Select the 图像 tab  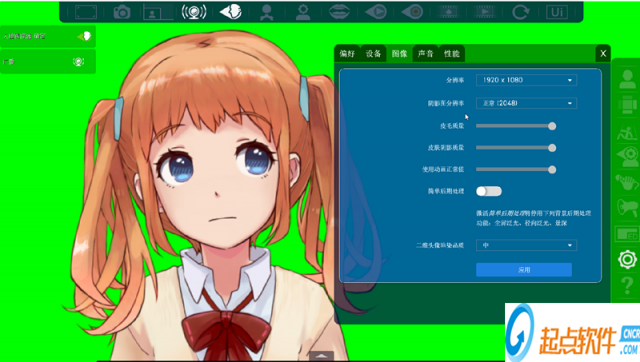click(400, 53)
